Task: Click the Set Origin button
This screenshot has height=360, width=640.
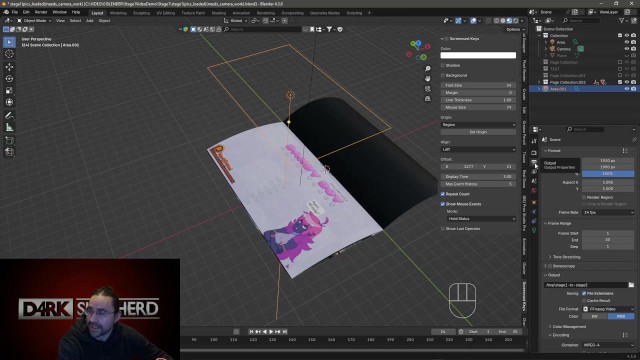Action: click(478, 132)
